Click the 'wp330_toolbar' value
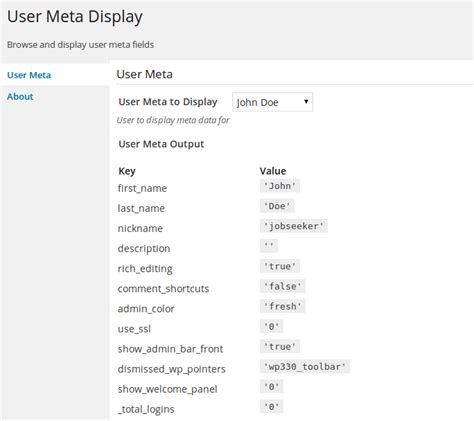This screenshot has width=474, height=421. click(x=305, y=366)
